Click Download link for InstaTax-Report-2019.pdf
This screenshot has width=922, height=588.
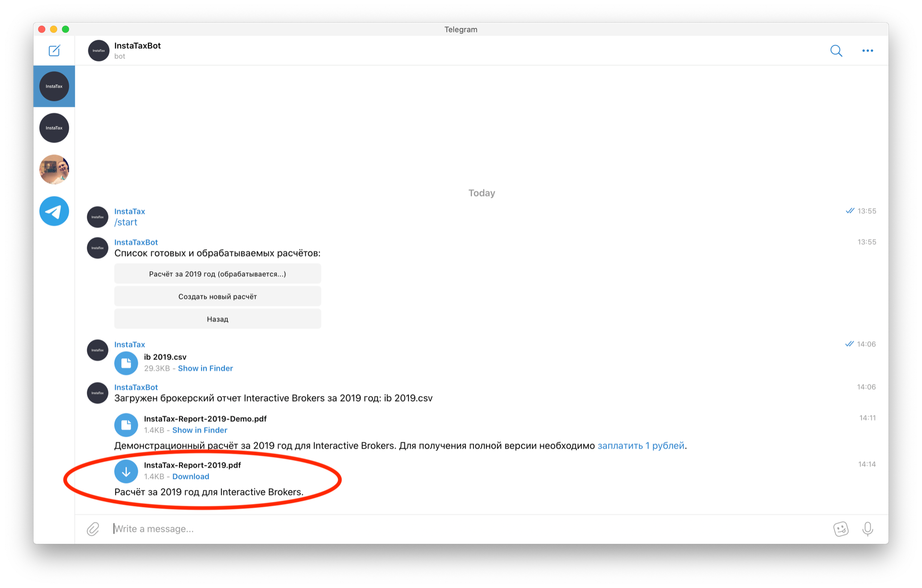point(191,477)
